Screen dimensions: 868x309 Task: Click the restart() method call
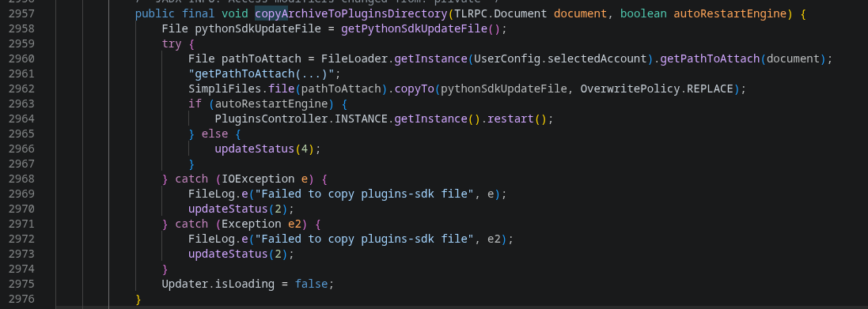click(x=517, y=119)
